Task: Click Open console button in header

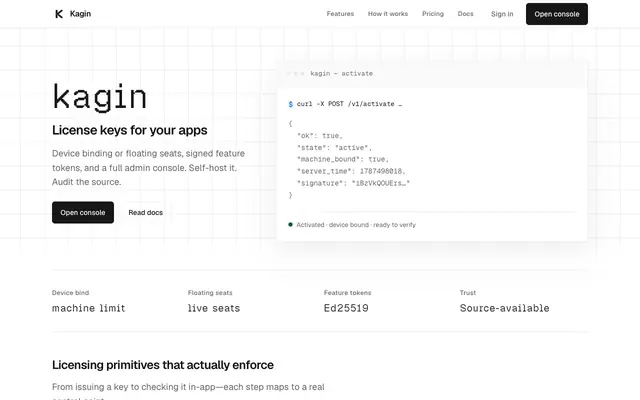Action: (x=557, y=14)
